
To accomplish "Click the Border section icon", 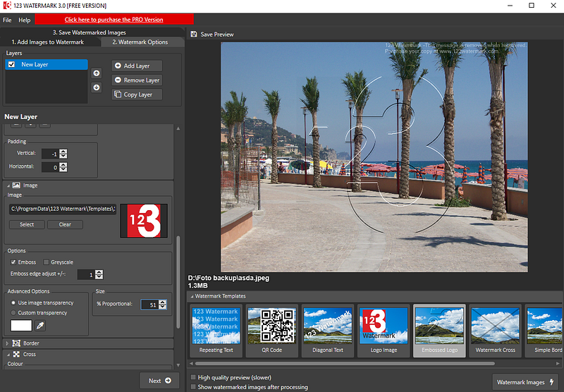I will [x=16, y=343].
